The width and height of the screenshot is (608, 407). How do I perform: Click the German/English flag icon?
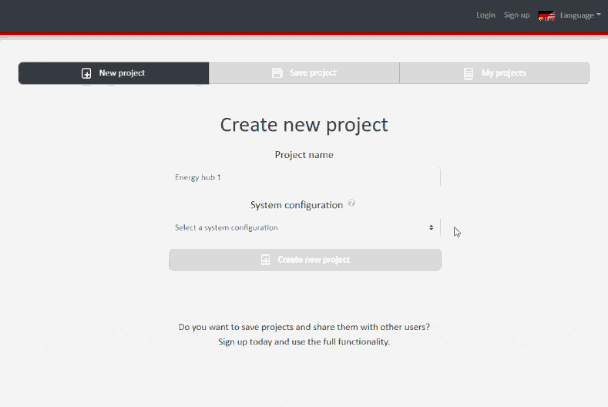pos(546,16)
